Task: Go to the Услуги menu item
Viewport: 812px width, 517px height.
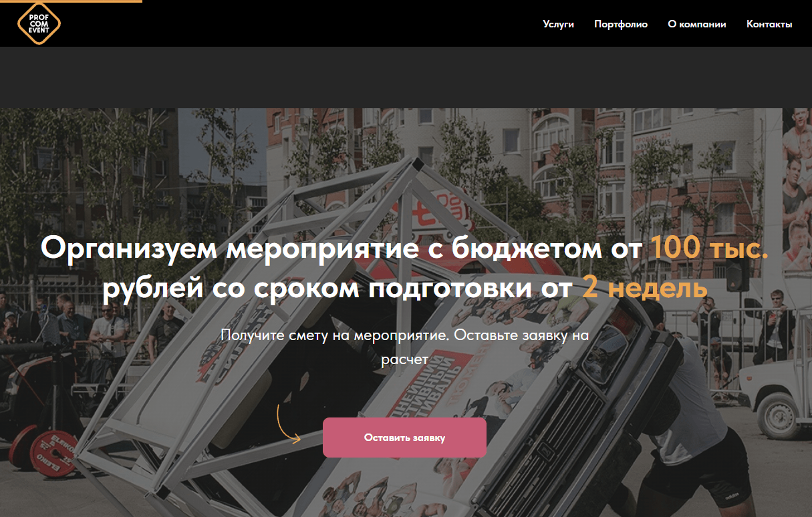Action: pyautogui.click(x=559, y=24)
